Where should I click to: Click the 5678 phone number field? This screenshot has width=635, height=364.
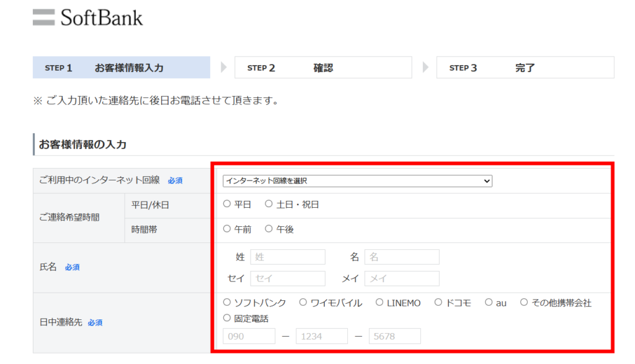click(395, 336)
